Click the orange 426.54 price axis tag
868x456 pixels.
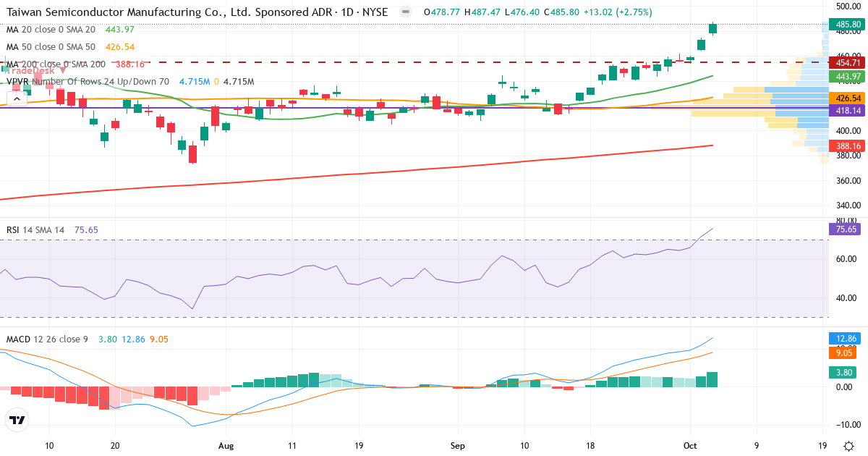pyautogui.click(x=847, y=98)
